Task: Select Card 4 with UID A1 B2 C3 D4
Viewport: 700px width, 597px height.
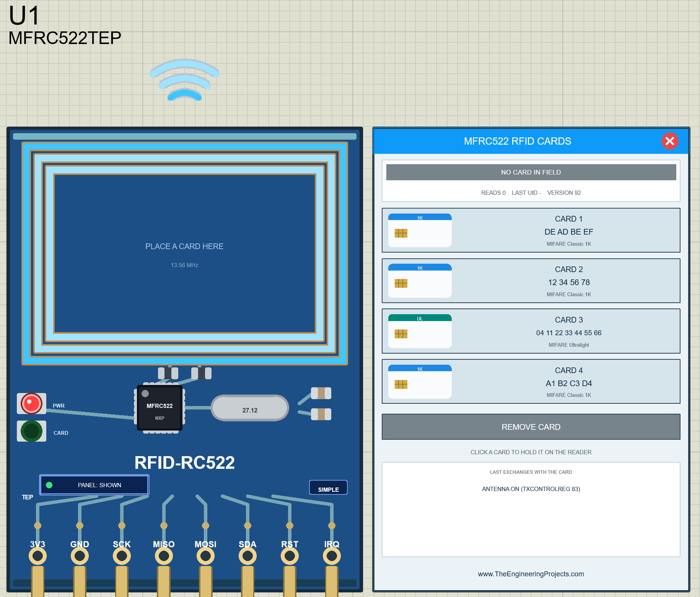Action: click(x=531, y=382)
